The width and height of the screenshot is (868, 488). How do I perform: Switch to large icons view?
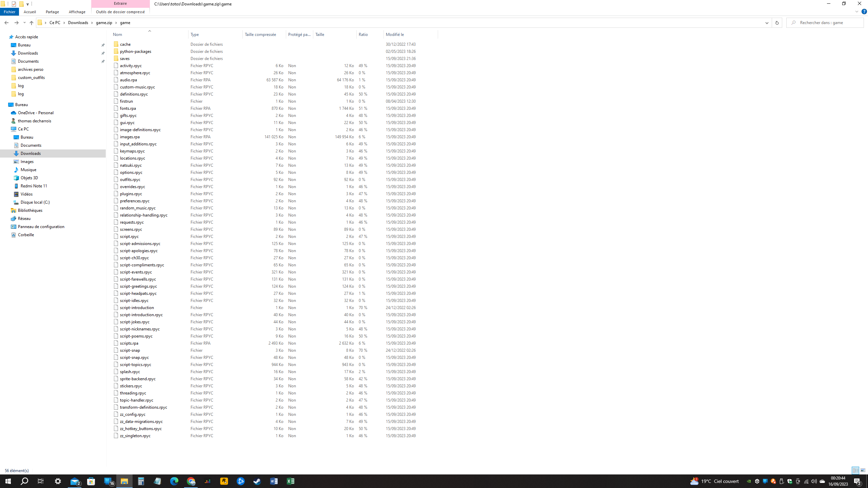point(863,470)
